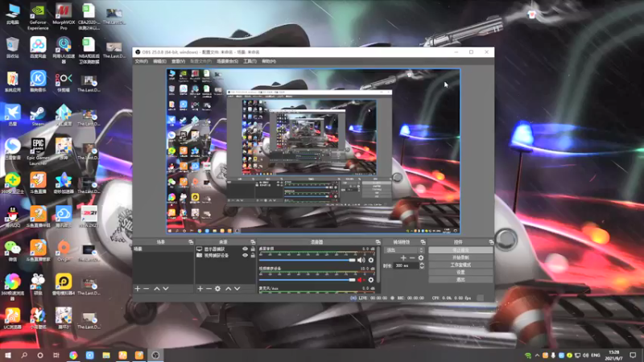Viewport: 644px width, 362px height.
Task: Adjust the desktop audio volume slider
Action: coord(308,260)
